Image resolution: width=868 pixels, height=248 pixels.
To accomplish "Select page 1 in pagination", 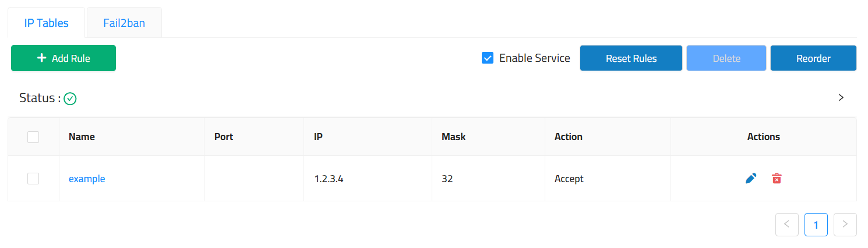I will [816, 224].
